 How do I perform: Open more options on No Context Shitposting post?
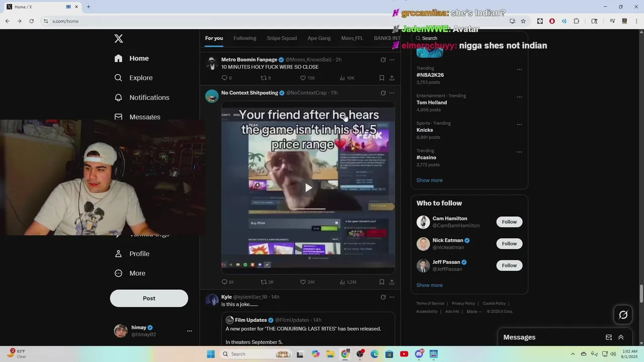pos(392,93)
